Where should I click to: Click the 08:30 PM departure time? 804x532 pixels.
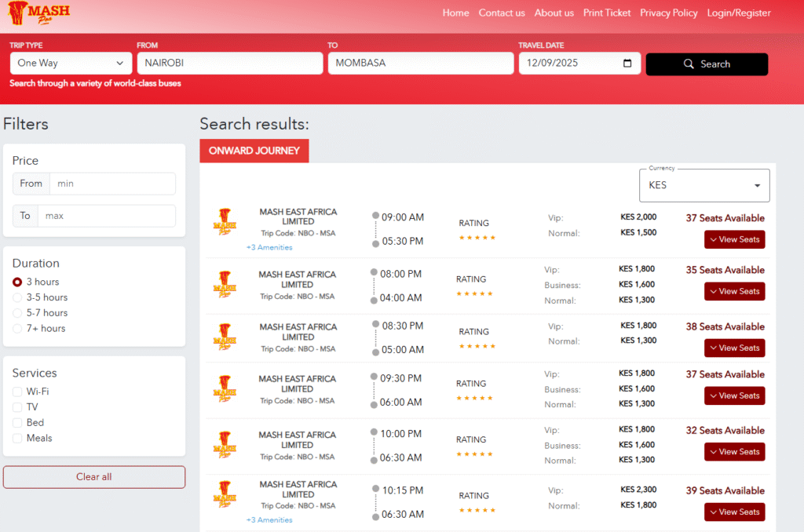pos(403,326)
